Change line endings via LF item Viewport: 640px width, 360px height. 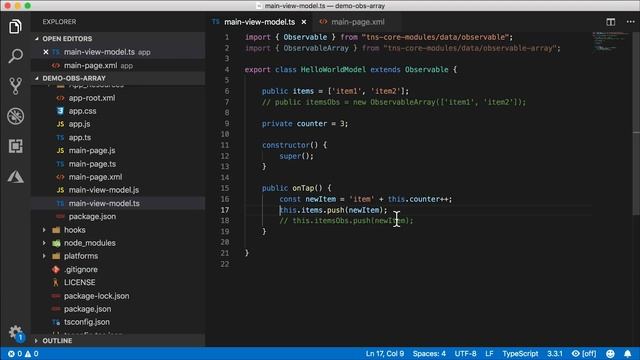pyautogui.click(x=489, y=354)
